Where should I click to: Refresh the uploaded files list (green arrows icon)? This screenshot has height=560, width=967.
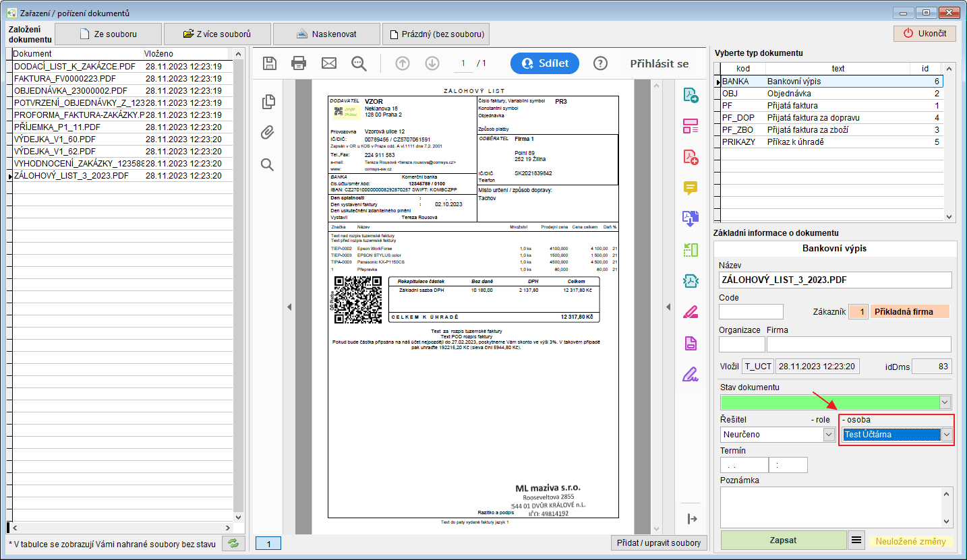tap(233, 543)
